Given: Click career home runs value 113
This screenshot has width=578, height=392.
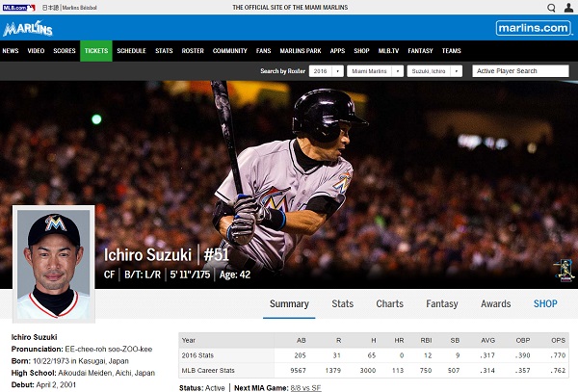Looking at the screenshot, I should 398,370.
